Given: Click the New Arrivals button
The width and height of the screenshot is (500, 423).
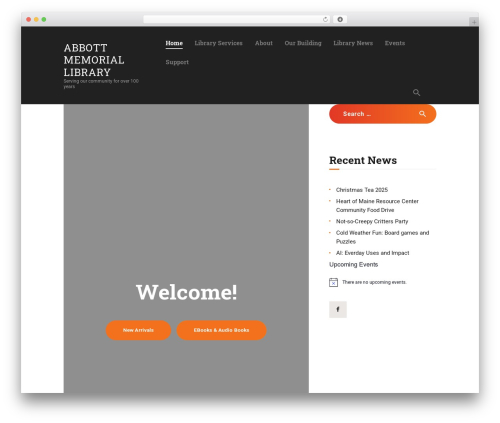Looking at the screenshot, I should coord(138,330).
